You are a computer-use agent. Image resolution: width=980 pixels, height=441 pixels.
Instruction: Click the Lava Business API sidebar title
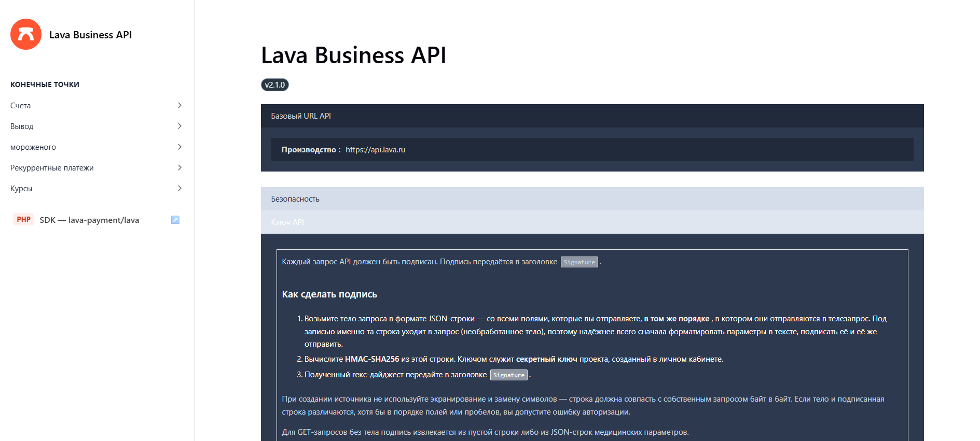tap(90, 35)
